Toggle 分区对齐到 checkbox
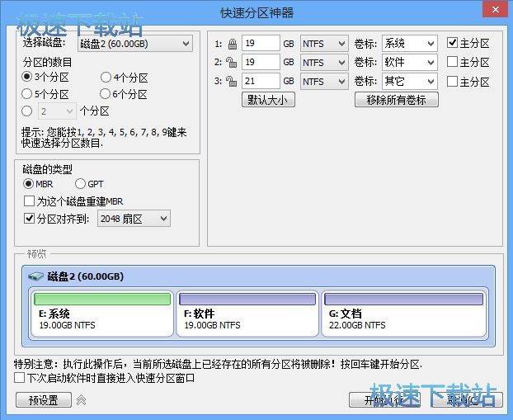Image resolution: width=513 pixels, height=420 pixels. [29, 219]
